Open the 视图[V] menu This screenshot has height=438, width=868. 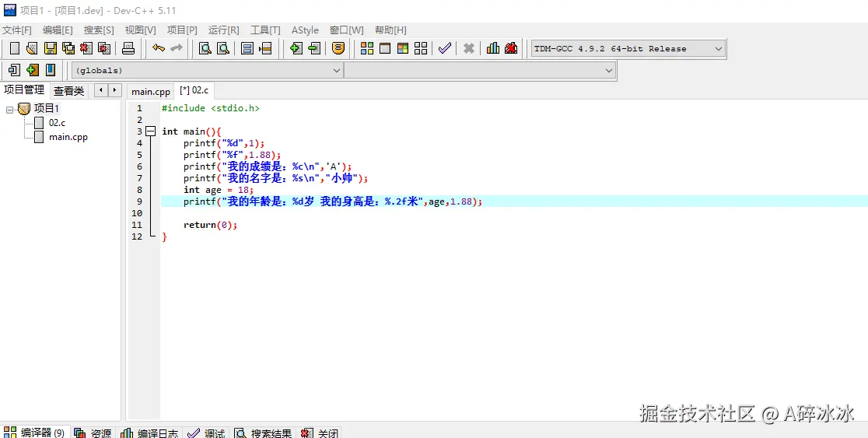(x=140, y=30)
